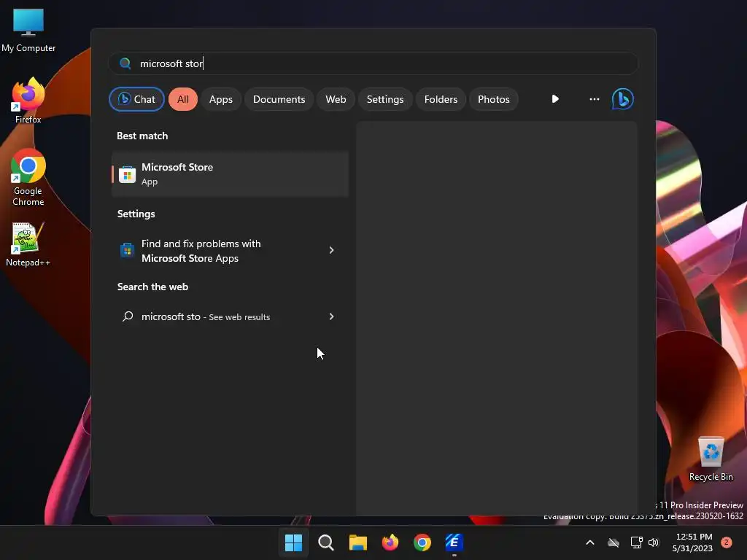The height and width of the screenshot is (560, 747).
Task: Switch to the Chat filter tab
Action: pyautogui.click(x=136, y=99)
